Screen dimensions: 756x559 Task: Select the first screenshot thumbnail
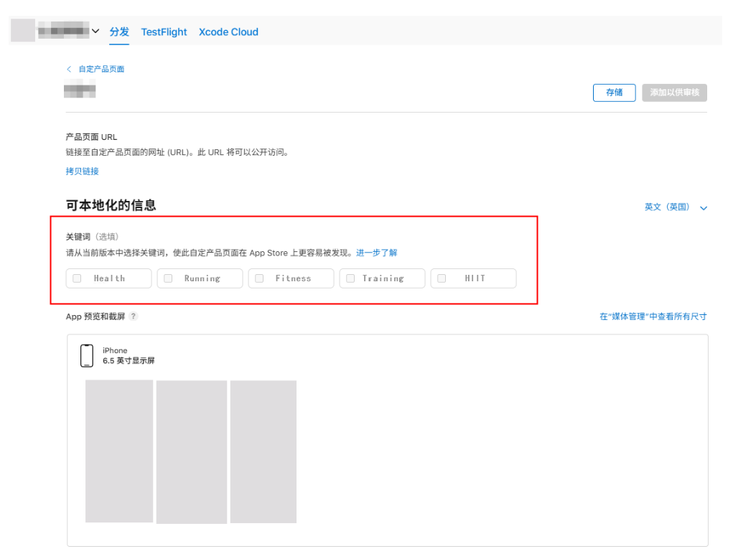(x=119, y=451)
